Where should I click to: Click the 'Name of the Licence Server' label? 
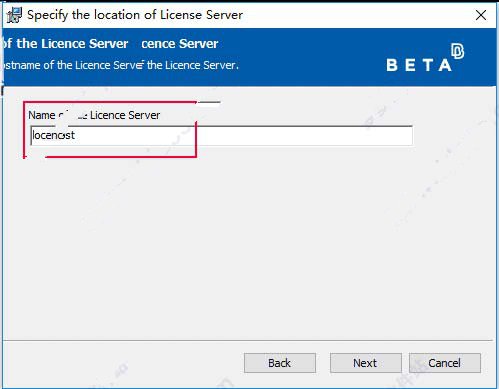point(94,115)
